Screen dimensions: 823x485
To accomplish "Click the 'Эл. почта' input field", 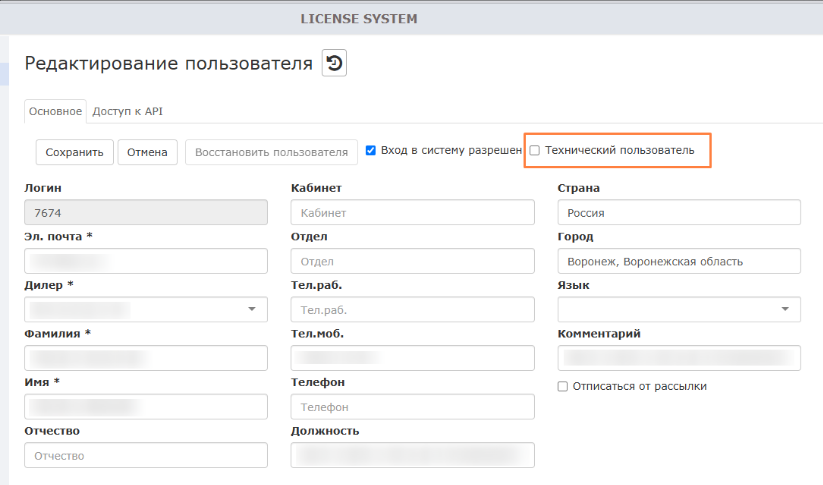I will (x=146, y=261).
